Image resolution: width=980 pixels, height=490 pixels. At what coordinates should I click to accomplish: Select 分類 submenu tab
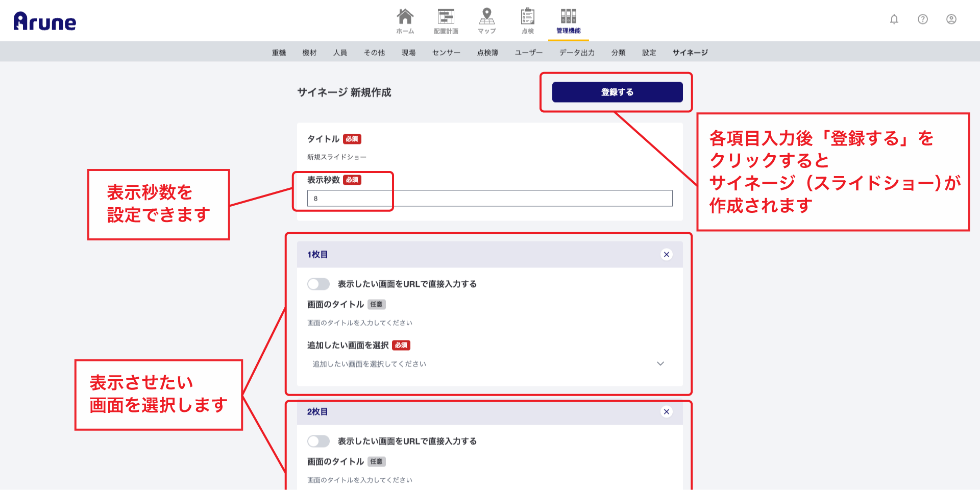point(619,53)
